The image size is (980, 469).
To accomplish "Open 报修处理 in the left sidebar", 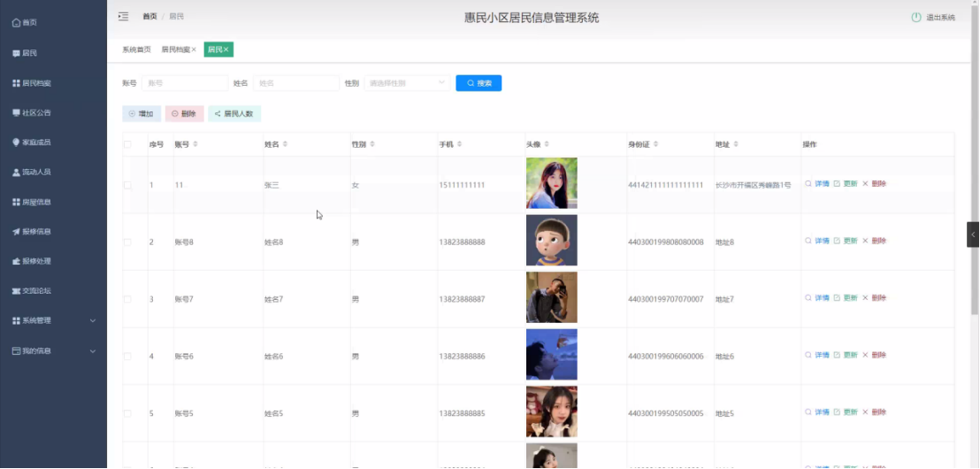I will pos(32,261).
